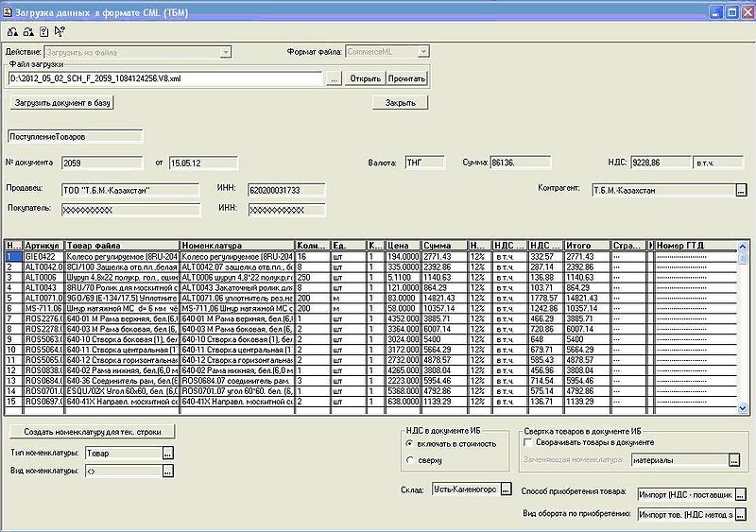
Task: Click the 'Прочитать' button
Action: pos(407,78)
